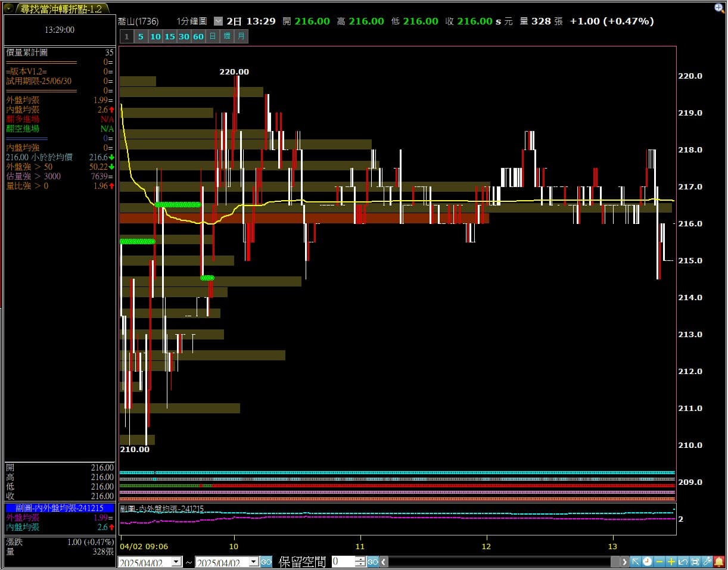Switch to 5-minute timeframe
The height and width of the screenshot is (570, 728).
[x=141, y=36]
